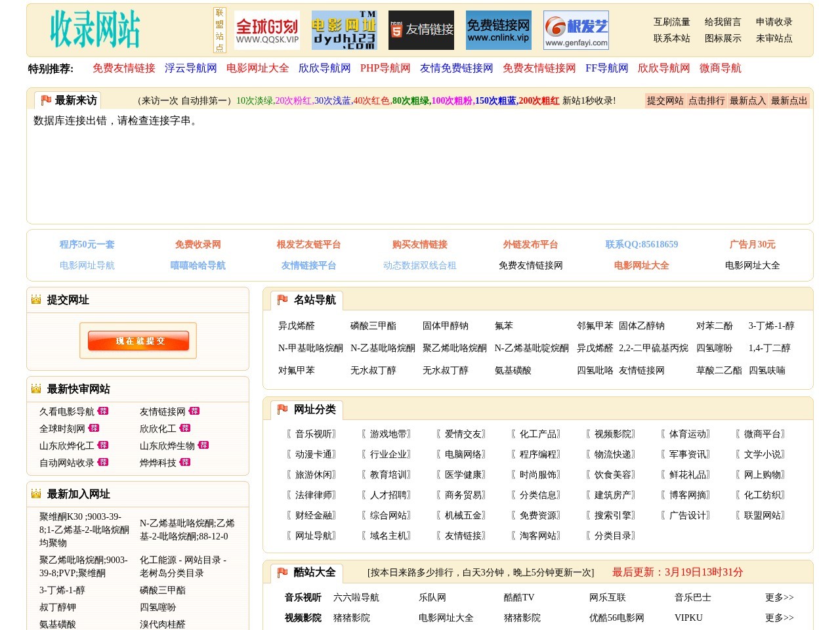Click the 根发艺 genfayi.com logo banner
Viewport: 840px width, 630px height.
coord(576,30)
